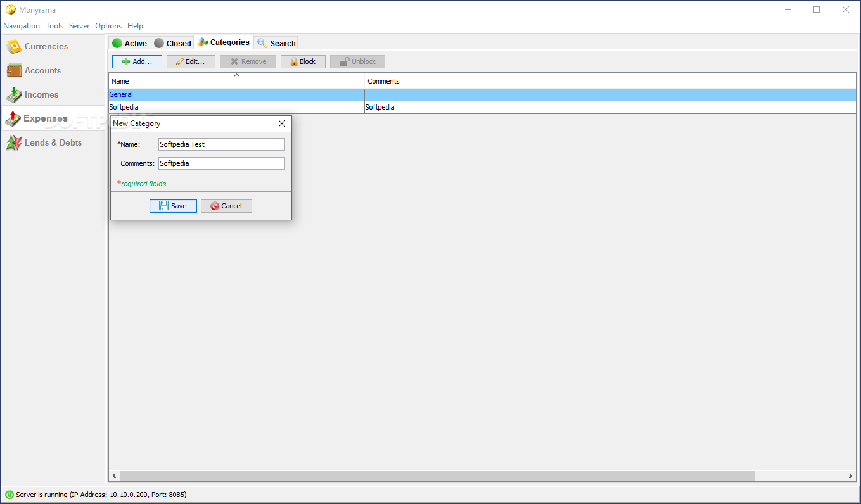Select the General category row
The image size is (861, 504).
click(482, 94)
